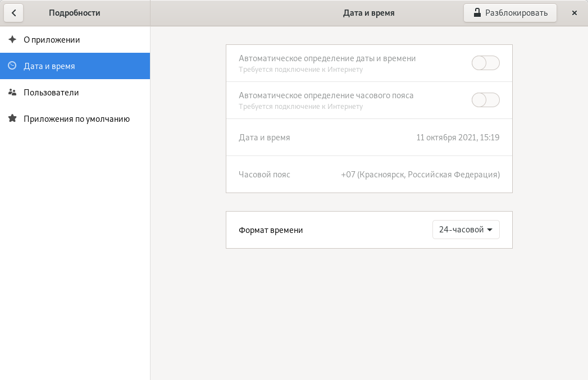Click the star icon for default applications
The image size is (588, 380).
pos(12,119)
